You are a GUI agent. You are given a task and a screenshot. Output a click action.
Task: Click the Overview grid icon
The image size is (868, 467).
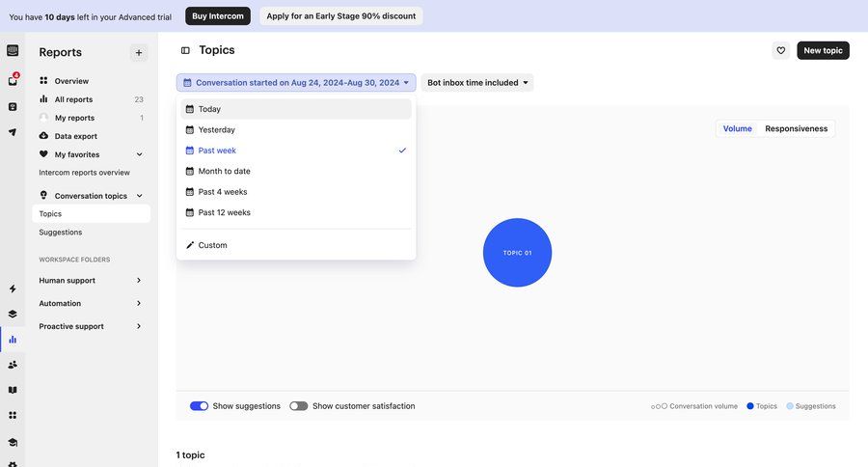coord(43,80)
